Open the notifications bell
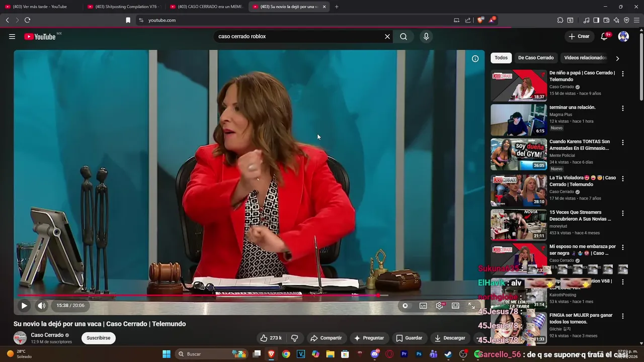Screen dimensions: 644x362 click(605, 36)
